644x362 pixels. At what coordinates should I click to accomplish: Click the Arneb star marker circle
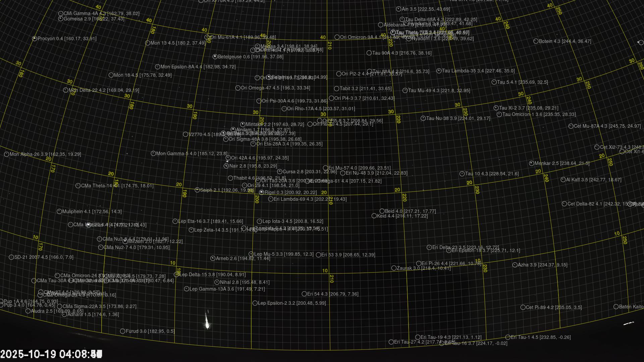point(213,258)
